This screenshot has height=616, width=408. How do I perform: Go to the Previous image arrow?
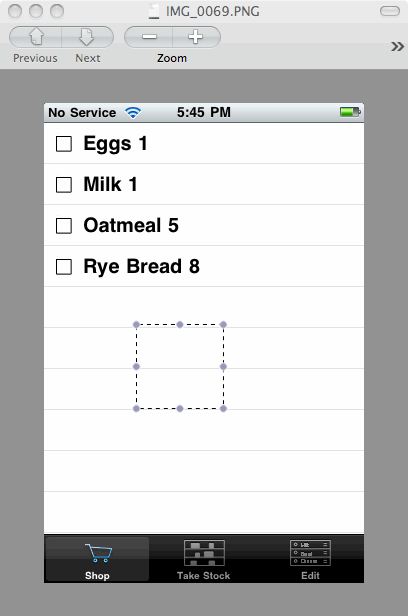pos(35,37)
